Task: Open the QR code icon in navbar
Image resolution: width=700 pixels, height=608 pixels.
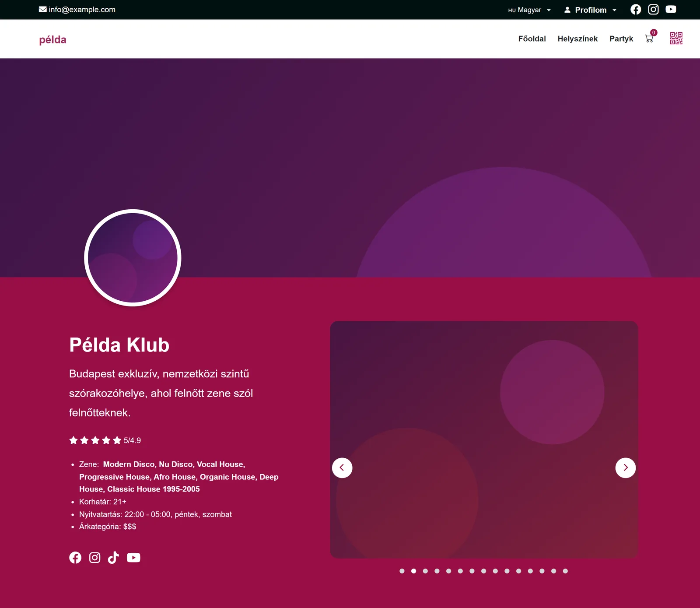Action: click(676, 39)
